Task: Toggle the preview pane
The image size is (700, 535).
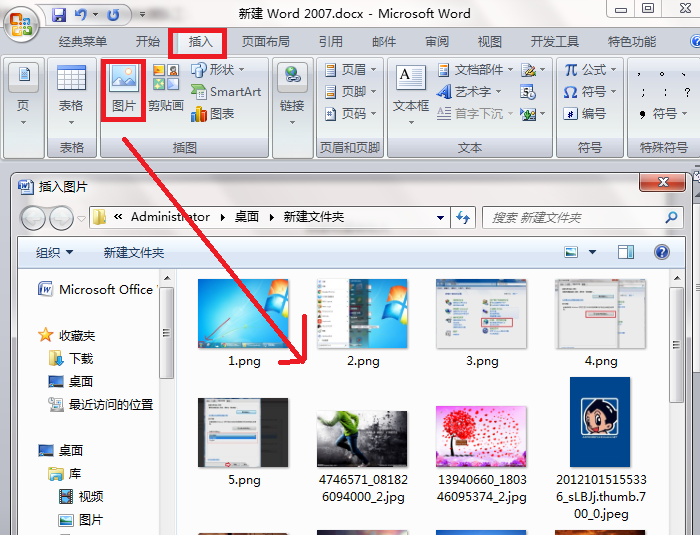Action: pos(625,252)
